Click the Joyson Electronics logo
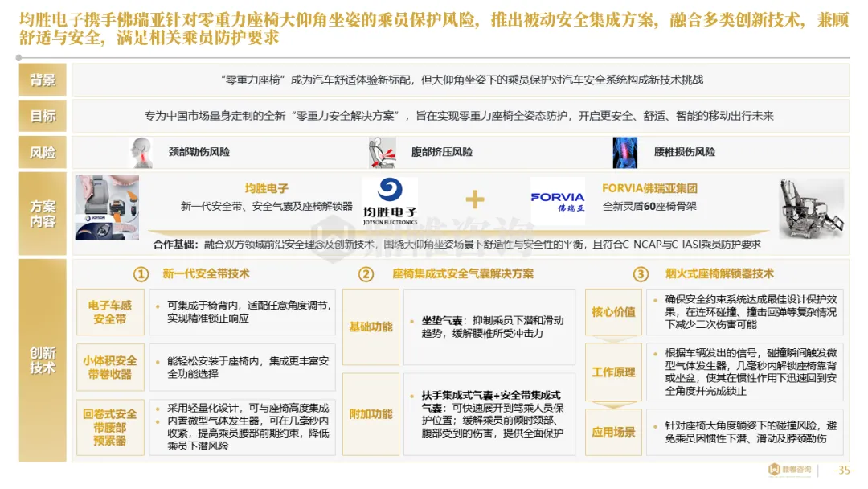This screenshot has height=489, width=868. tap(391, 201)
